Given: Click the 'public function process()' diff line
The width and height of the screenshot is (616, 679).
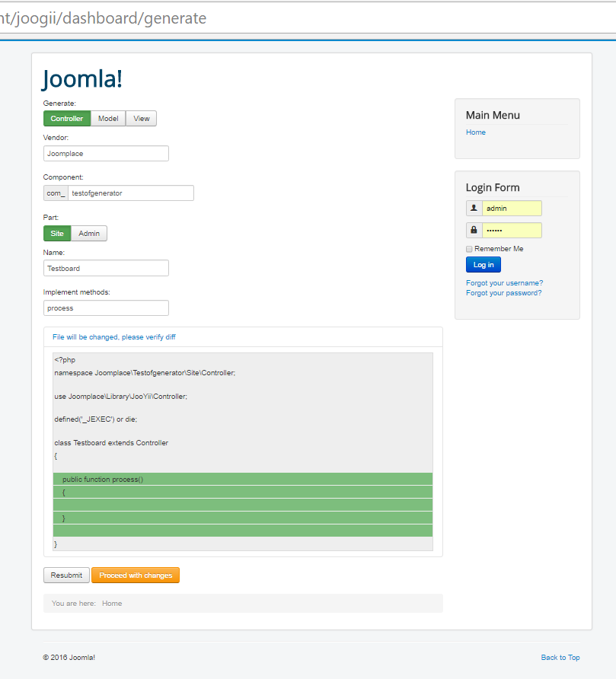Looking at the screenshot, I should 243,479.
